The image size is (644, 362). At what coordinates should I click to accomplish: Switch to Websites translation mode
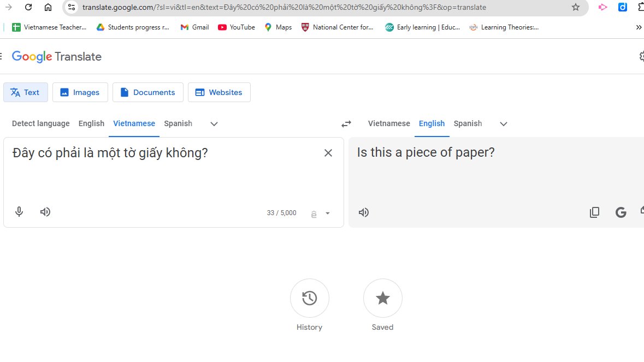pos(220,92)
